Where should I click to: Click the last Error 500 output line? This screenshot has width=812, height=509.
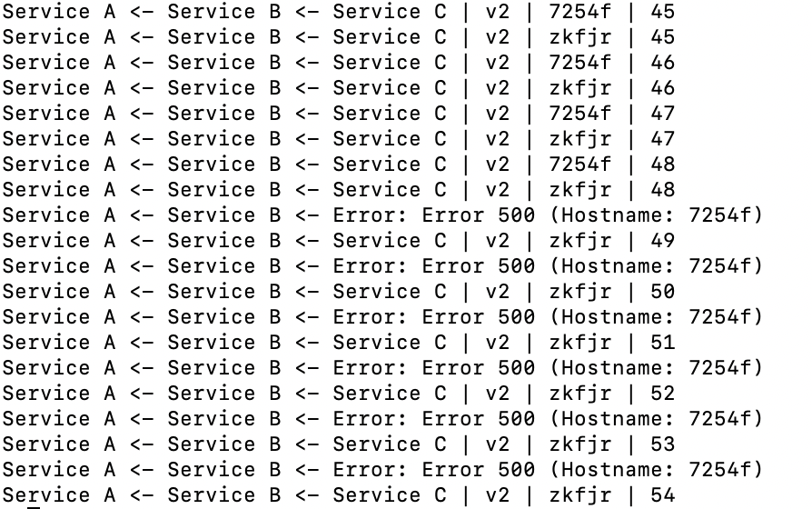[x=382, y=470]
